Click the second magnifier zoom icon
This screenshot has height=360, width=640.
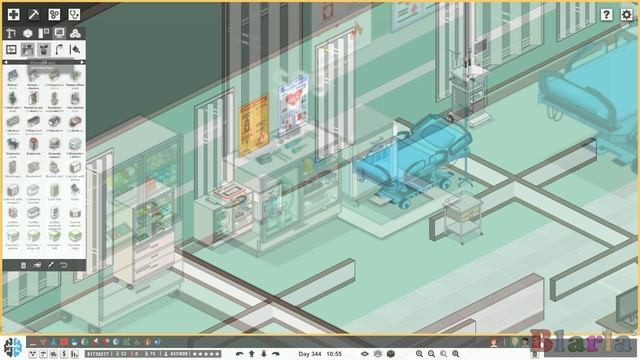click(x=431, y=354)
